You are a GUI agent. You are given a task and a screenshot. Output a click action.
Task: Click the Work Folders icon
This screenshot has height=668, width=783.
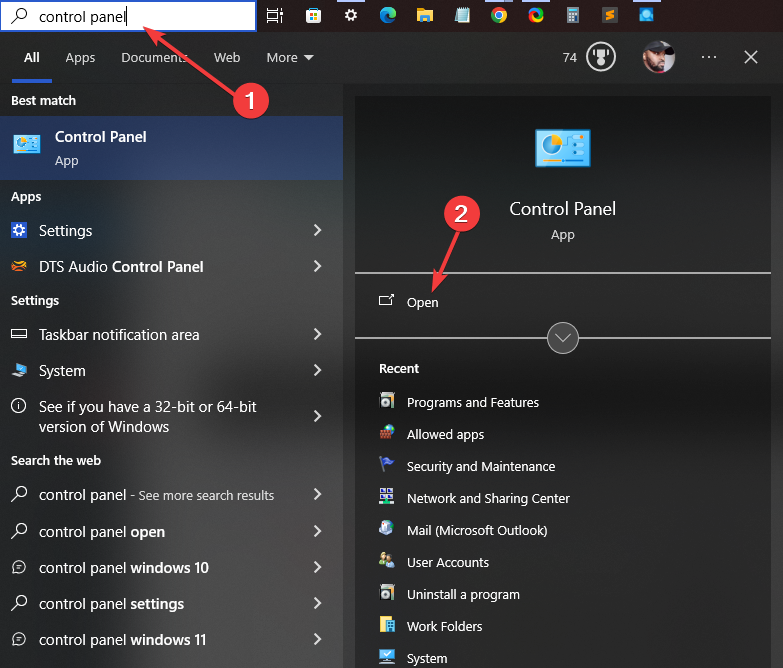click(387, 624)
